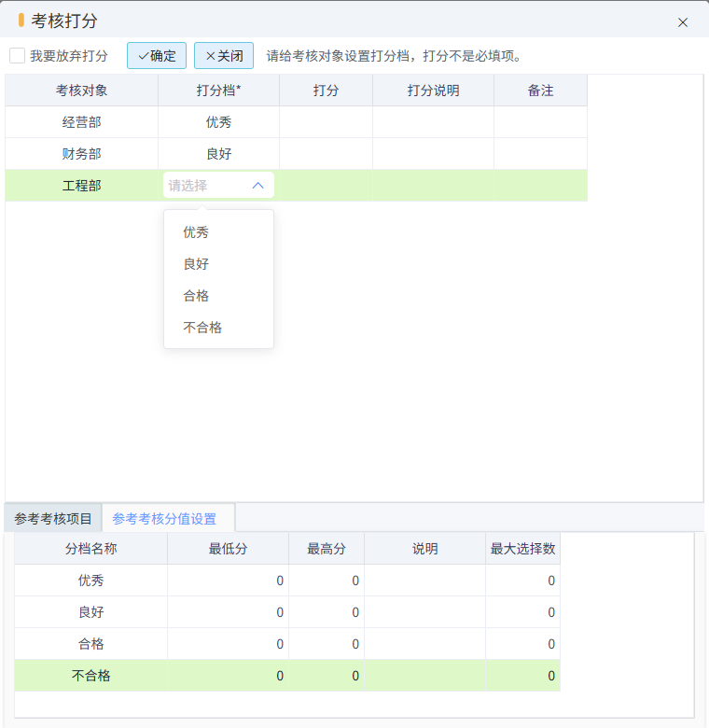Click the 考核对象 column header

(x=82, y=91)
